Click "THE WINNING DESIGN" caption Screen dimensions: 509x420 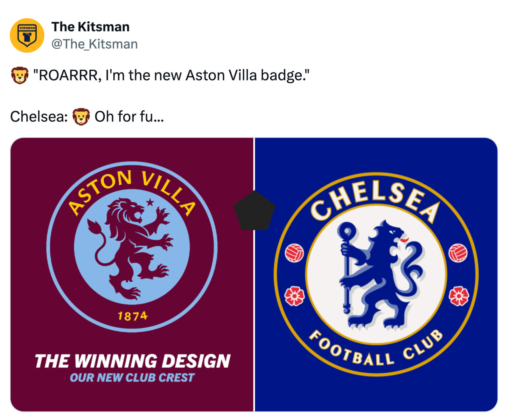tap(132, 361)
